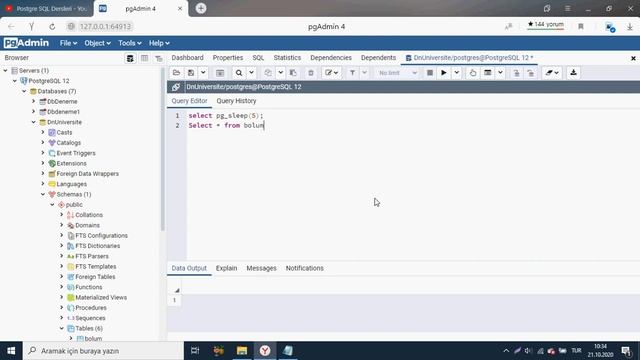The width and height of the screenshot is (640, 360).
Task: Expand the Casts tree node
Action: click(43, 132)
